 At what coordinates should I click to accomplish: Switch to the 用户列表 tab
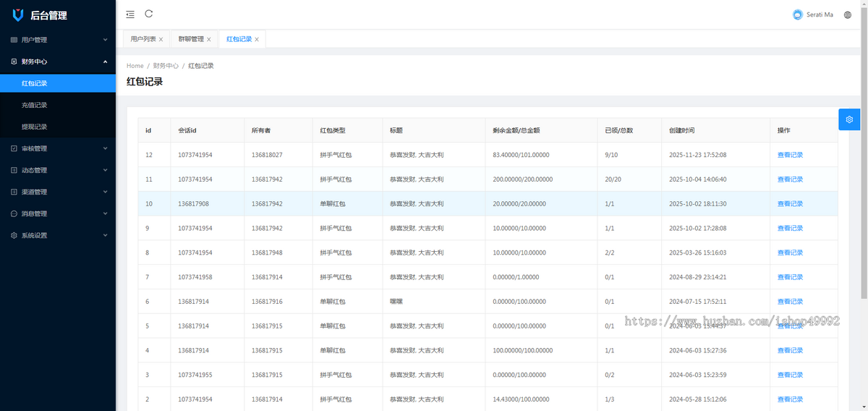pos(143,39)
